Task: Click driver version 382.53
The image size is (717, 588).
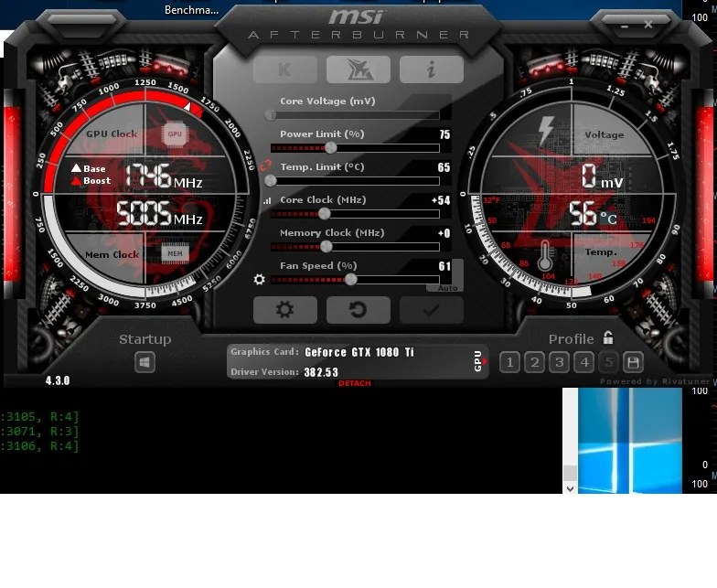Action: 321,373
